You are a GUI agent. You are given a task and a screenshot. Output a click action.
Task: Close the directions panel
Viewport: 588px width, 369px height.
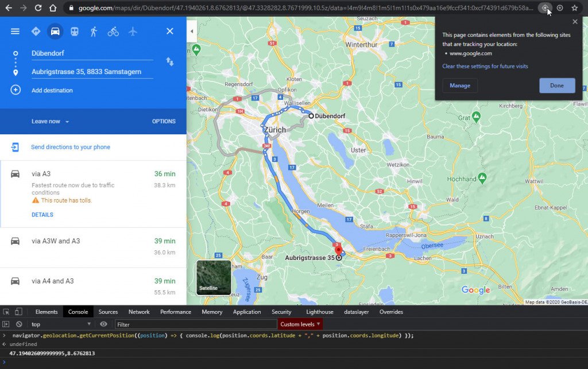click(x=170, y=31)
